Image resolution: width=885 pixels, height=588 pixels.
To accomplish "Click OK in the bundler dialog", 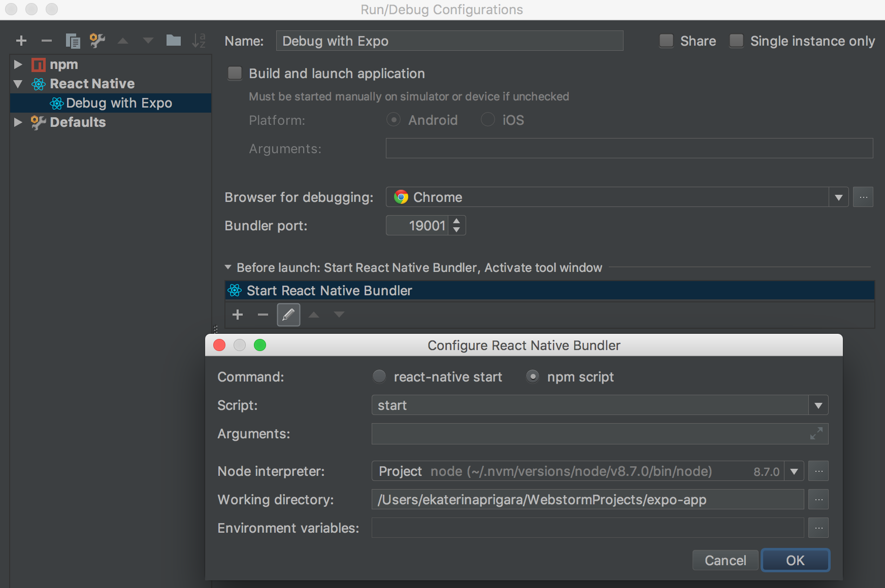I will 795,560.
